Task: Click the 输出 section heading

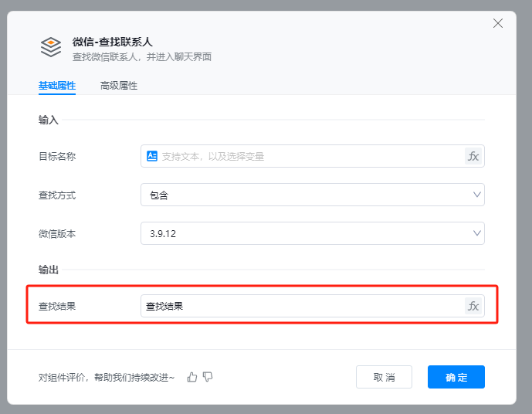Action: click(49, 270)
